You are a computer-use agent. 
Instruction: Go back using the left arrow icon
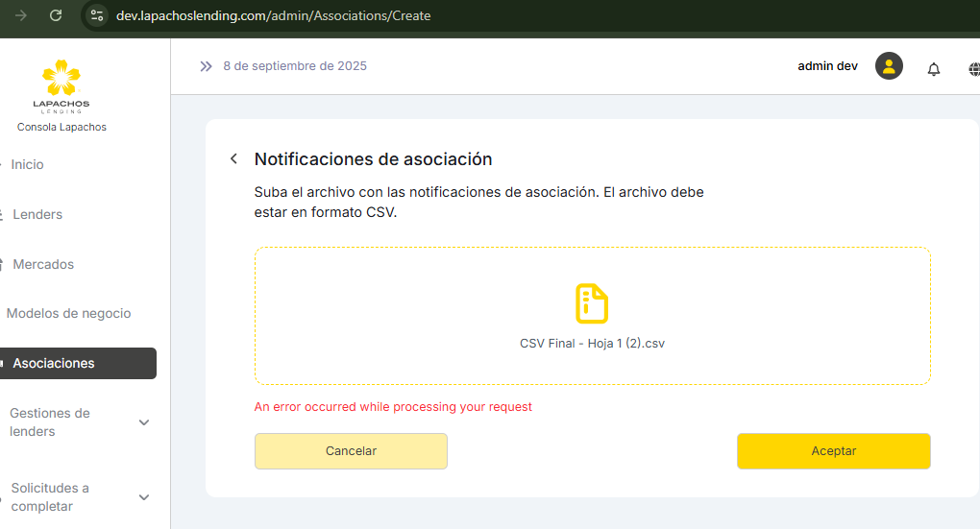233,159
